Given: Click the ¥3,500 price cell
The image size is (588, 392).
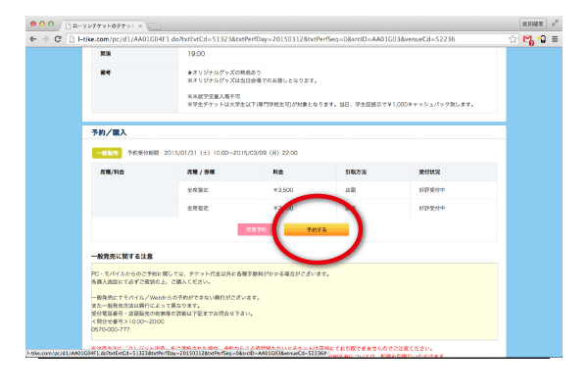Looking at the screenshot, I should click(x=283, y=190).
